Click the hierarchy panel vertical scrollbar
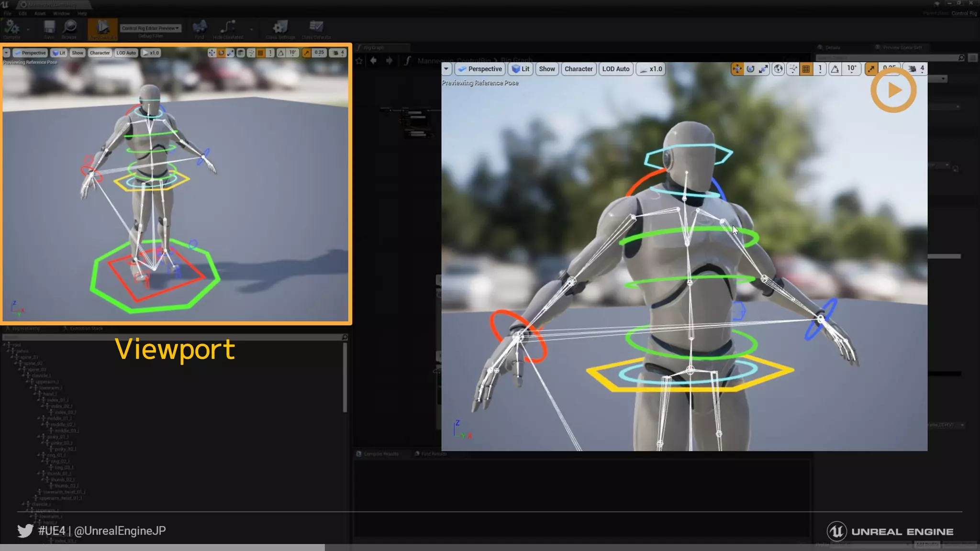The image size is (980, 551). (x=345, y=378)
